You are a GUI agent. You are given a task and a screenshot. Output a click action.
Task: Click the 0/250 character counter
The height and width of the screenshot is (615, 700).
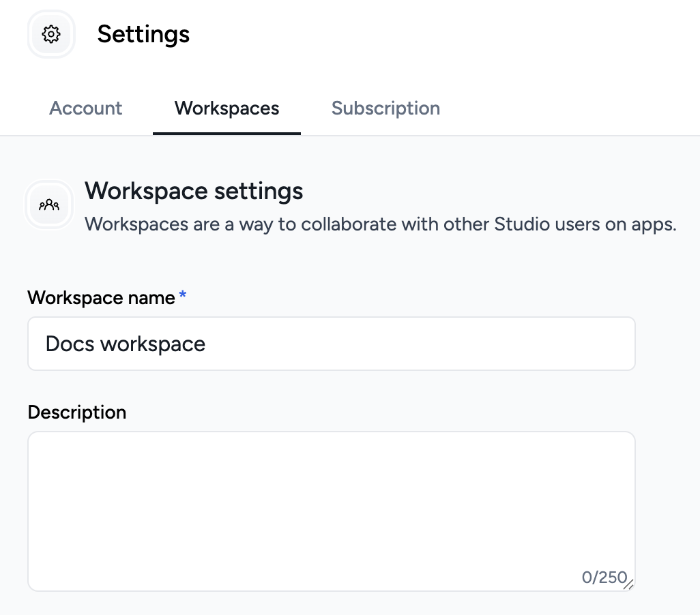click(x=604, y=576)
